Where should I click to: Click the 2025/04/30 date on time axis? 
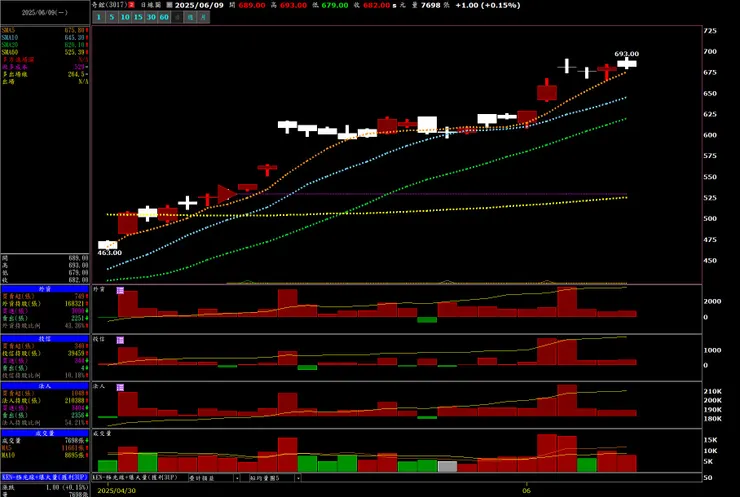click(x=117, y=490)
